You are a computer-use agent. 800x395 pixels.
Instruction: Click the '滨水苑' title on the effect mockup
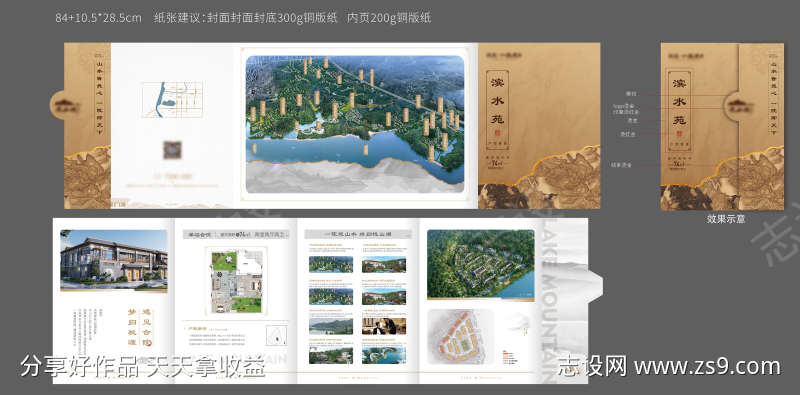679,102
